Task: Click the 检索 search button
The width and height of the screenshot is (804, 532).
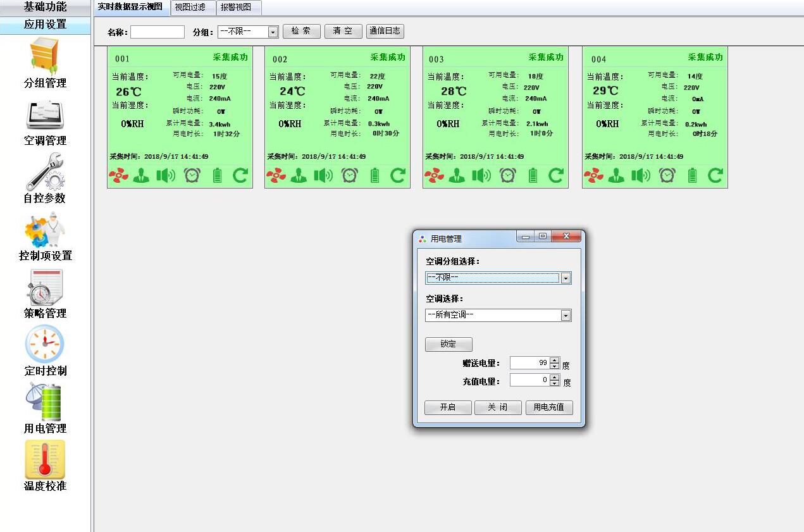Action: point(302,31)
